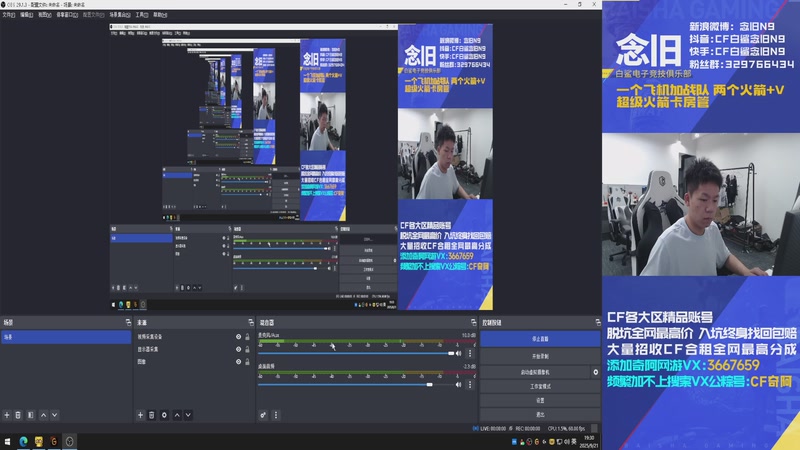Select display capture source row

[193, 349]
